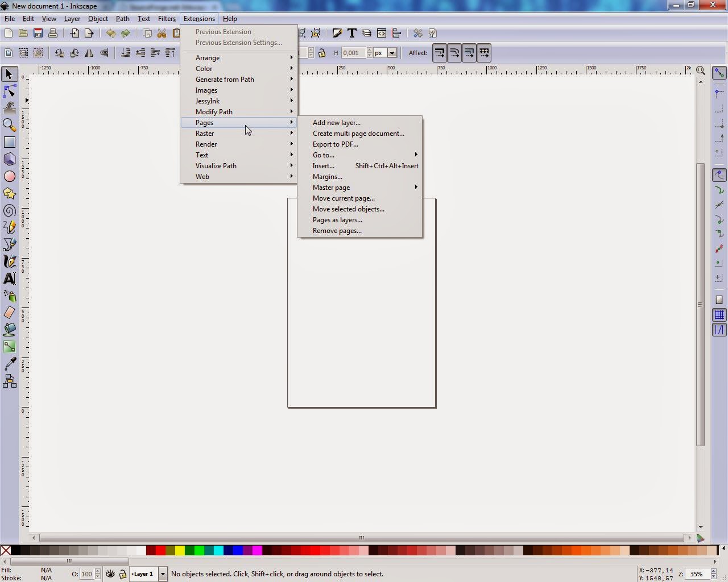728x582 pixels.
Task: Open the px unit dropdown
Action: (392, 53)
